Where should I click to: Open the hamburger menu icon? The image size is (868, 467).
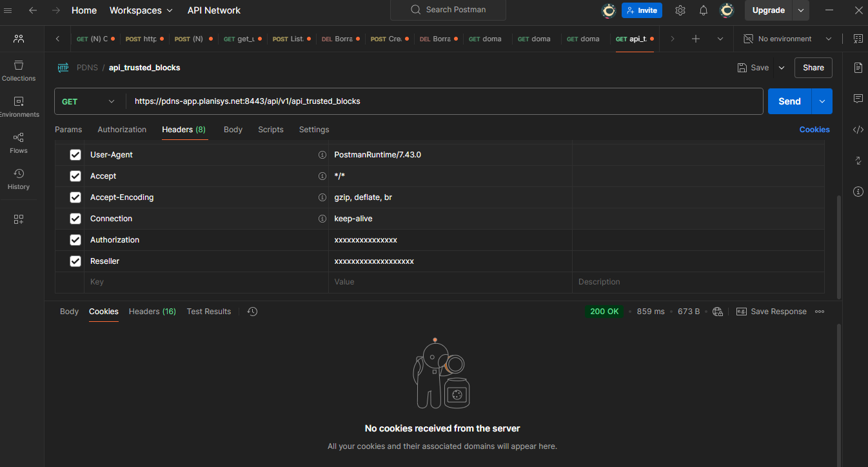click(x=8, y=10)
